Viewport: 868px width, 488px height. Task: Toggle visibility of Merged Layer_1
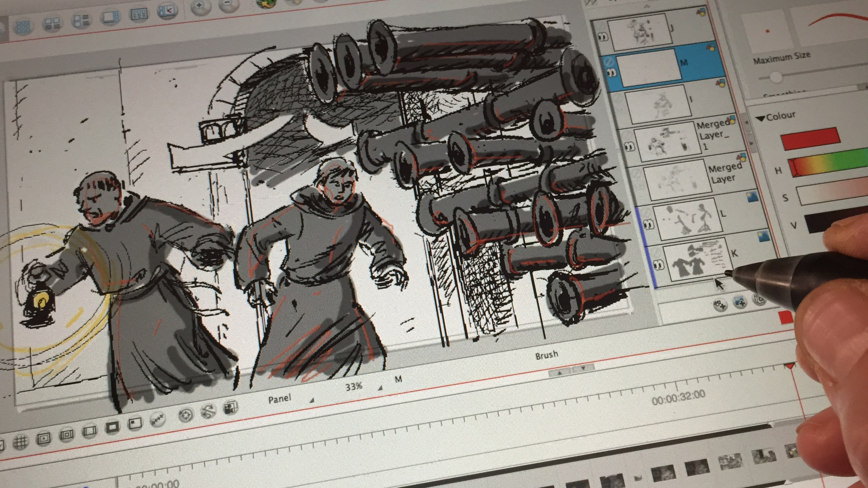[x=629, y=146]
